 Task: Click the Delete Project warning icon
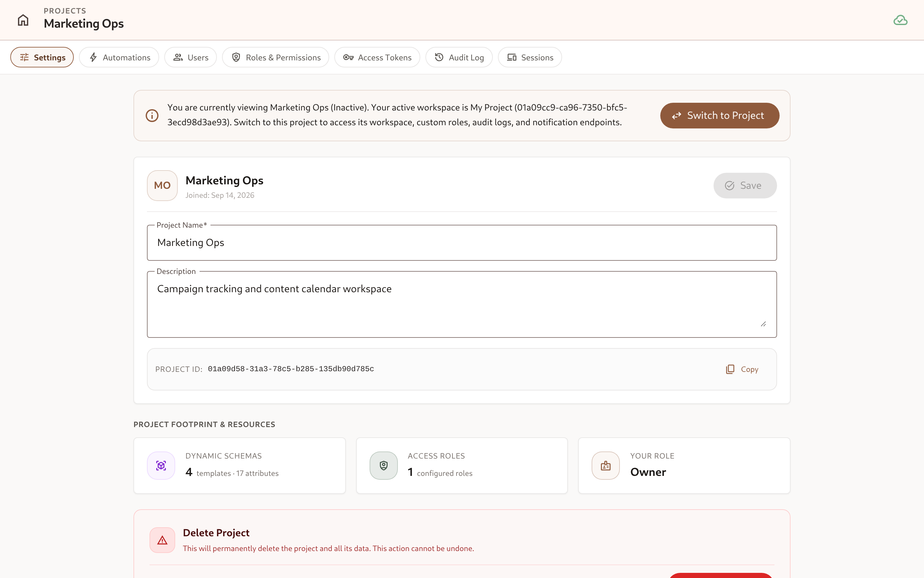162,540
